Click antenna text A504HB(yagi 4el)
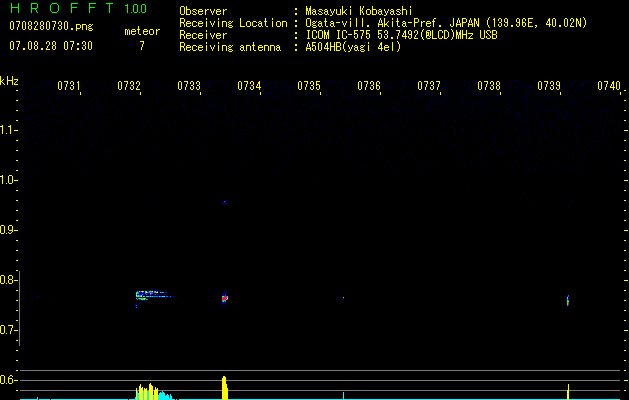Image resolution: width=629 pixels, height=400 pixels. (353, 47)
